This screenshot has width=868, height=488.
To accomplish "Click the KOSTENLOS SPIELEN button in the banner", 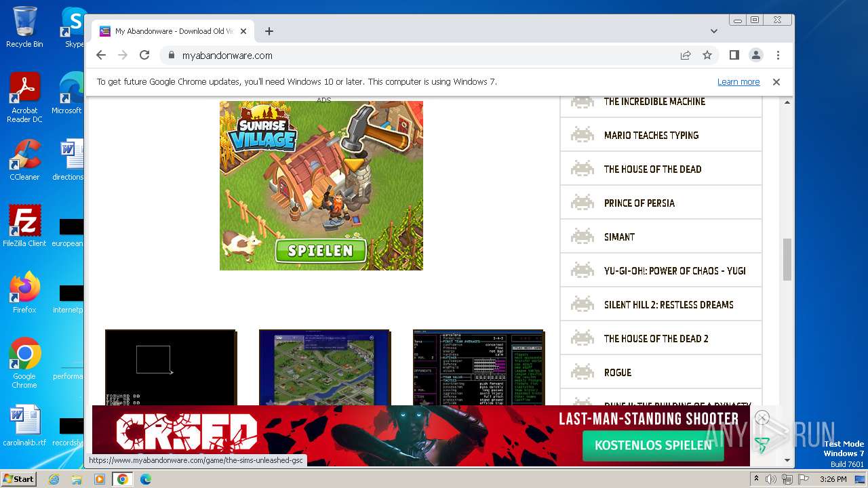I will pyautogui.click(x=653, y=445).
